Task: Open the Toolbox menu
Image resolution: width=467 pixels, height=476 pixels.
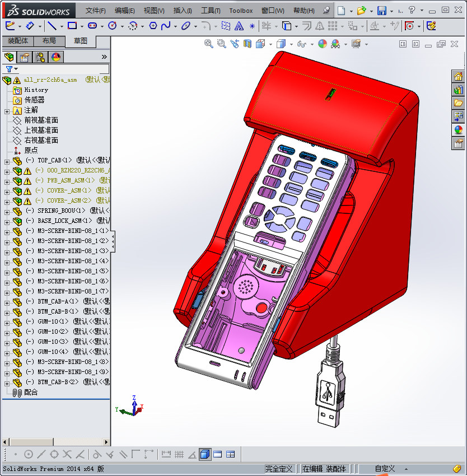Action: [x=241, y=11]
